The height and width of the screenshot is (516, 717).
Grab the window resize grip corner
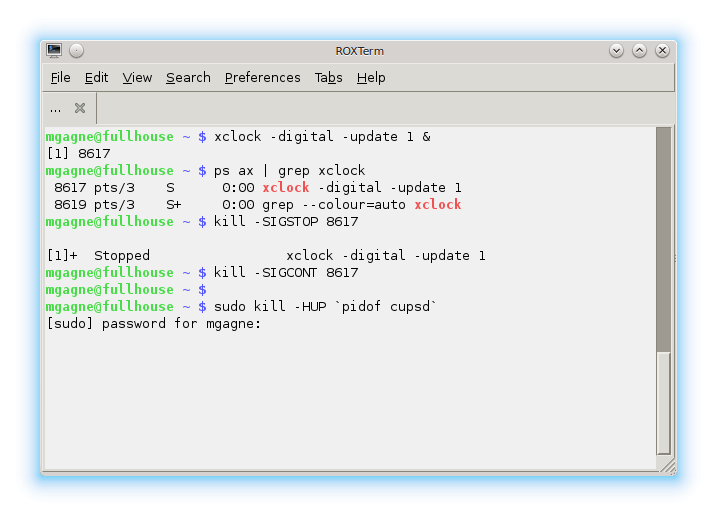(668, 466)
